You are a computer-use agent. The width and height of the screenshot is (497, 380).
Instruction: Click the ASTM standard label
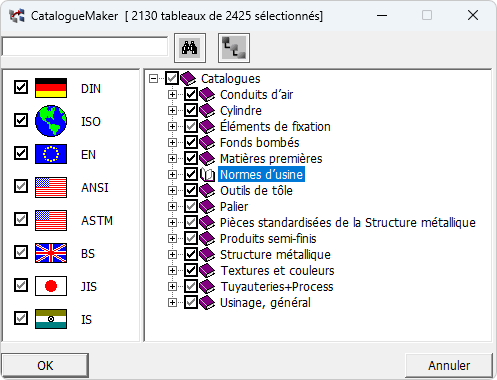coord(97,221)
